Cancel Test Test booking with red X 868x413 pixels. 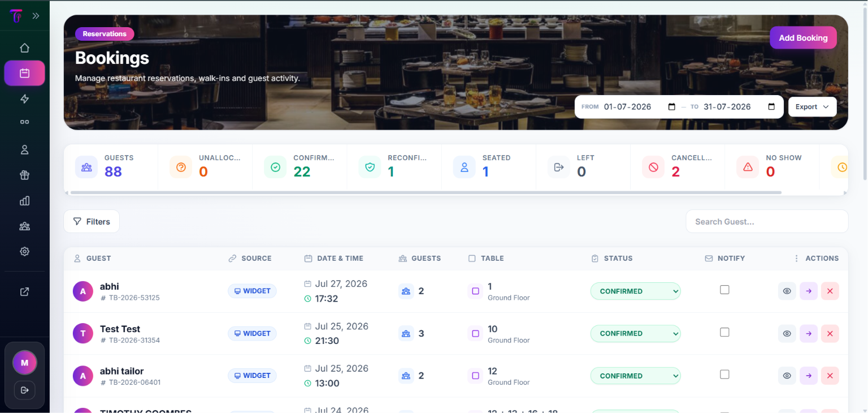pyautogui.click(x=830, y=333)
